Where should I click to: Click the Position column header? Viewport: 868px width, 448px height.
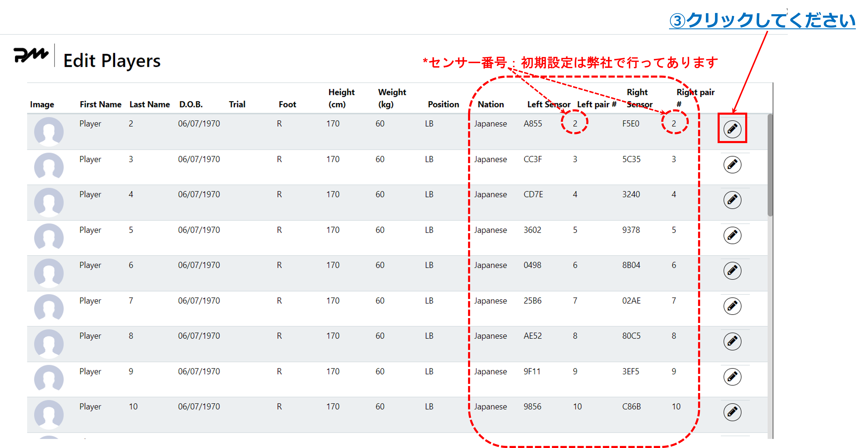pos(443,105)
